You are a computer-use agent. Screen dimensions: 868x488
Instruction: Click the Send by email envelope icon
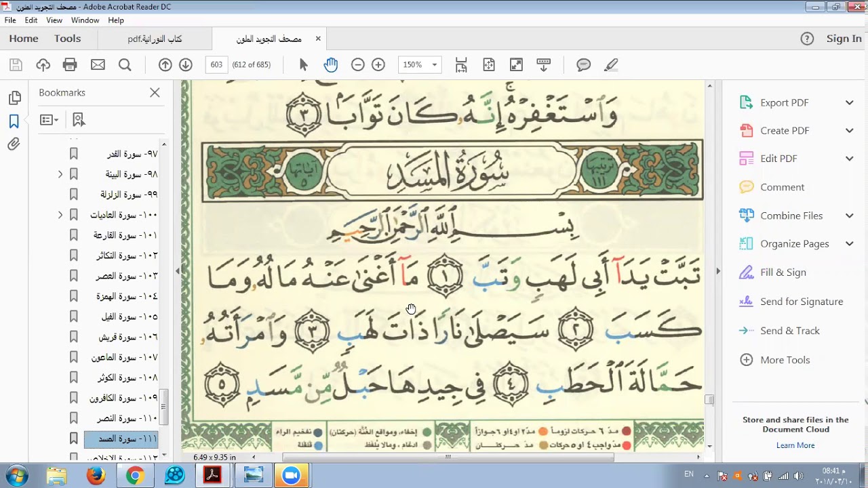[98, 65]
